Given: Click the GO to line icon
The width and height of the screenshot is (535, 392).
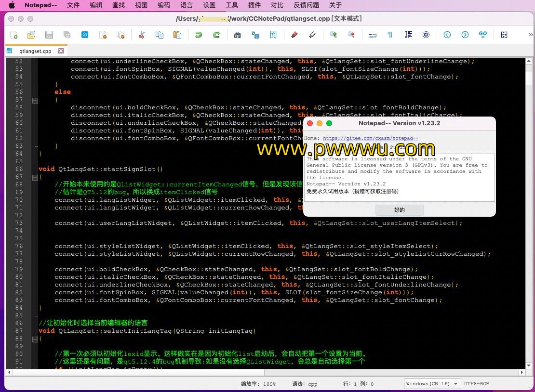Looking at the screenshot, I should (x=483, y=35).
